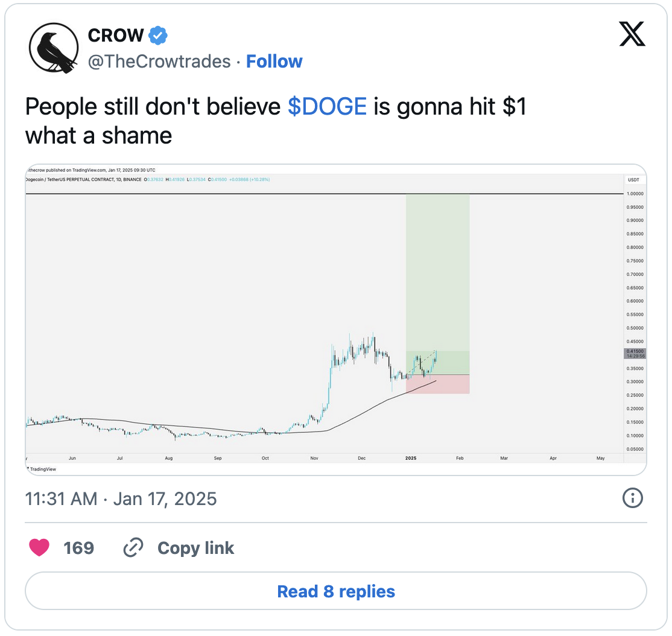Click the crow profile avatar

point(54,48)
